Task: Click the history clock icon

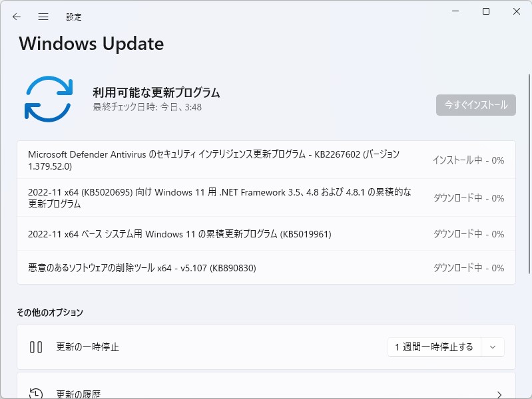Action: coord(36,394)
